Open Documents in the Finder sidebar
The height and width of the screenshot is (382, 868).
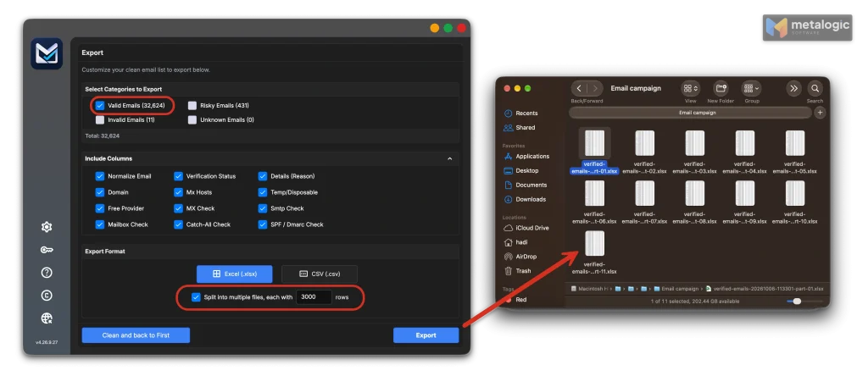[526, 185]
